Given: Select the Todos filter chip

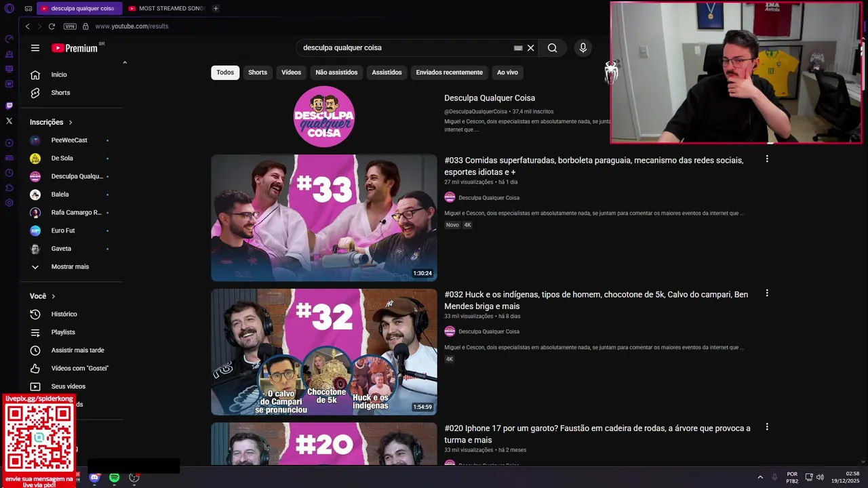Looking at the screenshot, I should [225, 73].
